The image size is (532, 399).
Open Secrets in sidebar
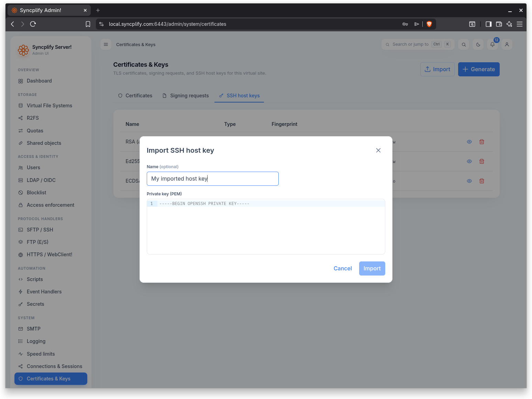click(51, 304)
